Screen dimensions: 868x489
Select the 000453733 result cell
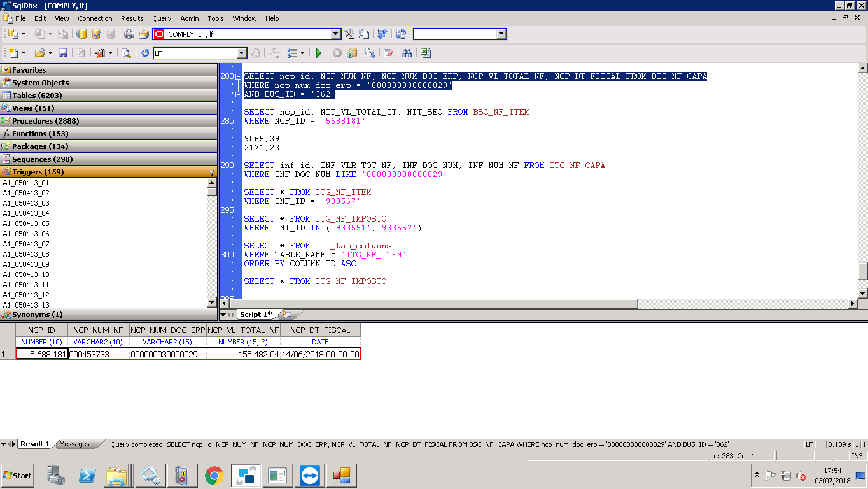pos(98,354)
